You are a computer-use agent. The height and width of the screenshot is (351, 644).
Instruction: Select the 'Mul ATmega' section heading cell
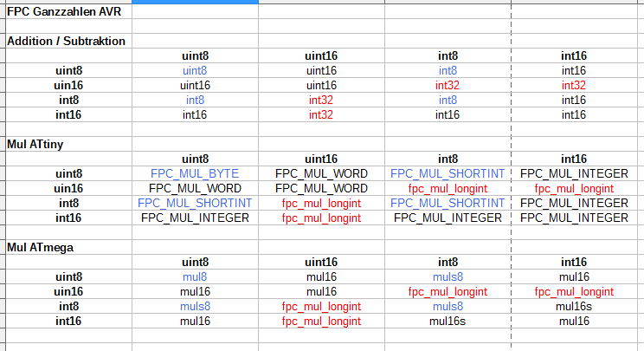coord(40,247)
